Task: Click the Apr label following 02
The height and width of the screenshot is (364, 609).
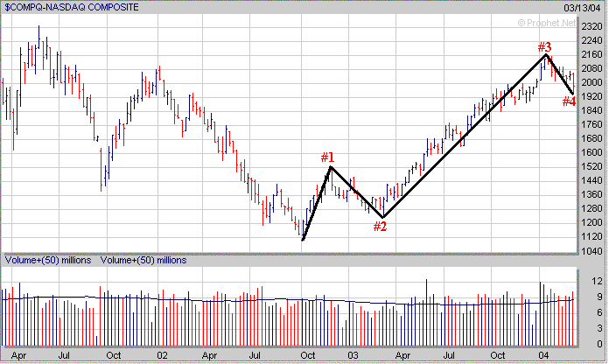Action: pyautogui.click(x=209, y=355)
